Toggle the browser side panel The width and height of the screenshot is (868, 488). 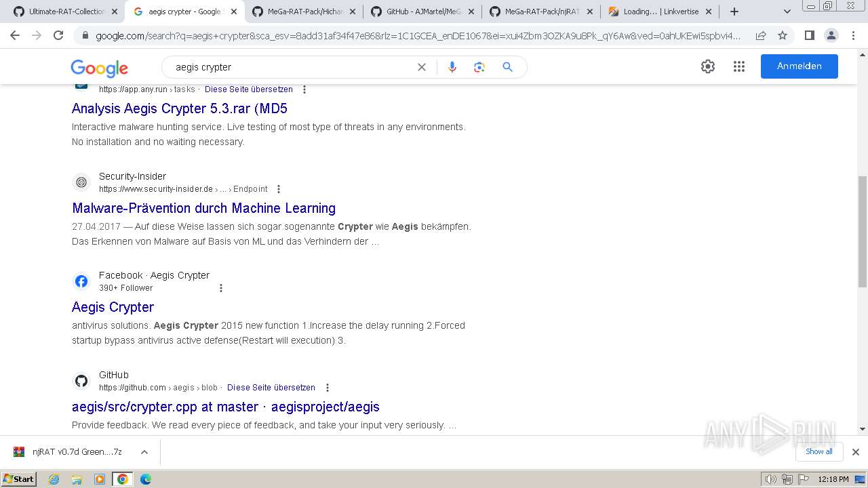pyautogui.click(x=809, y=35)
